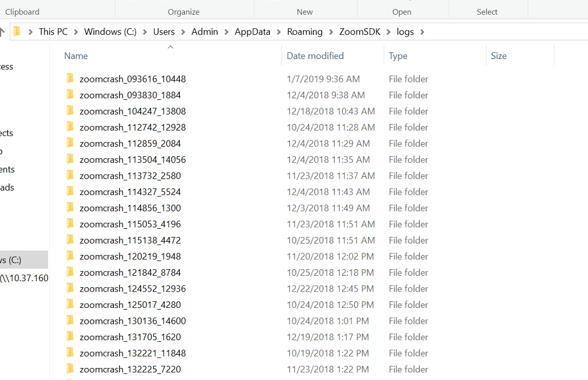
Task: Click the address bar folder icon
Action: pos(17,32)
